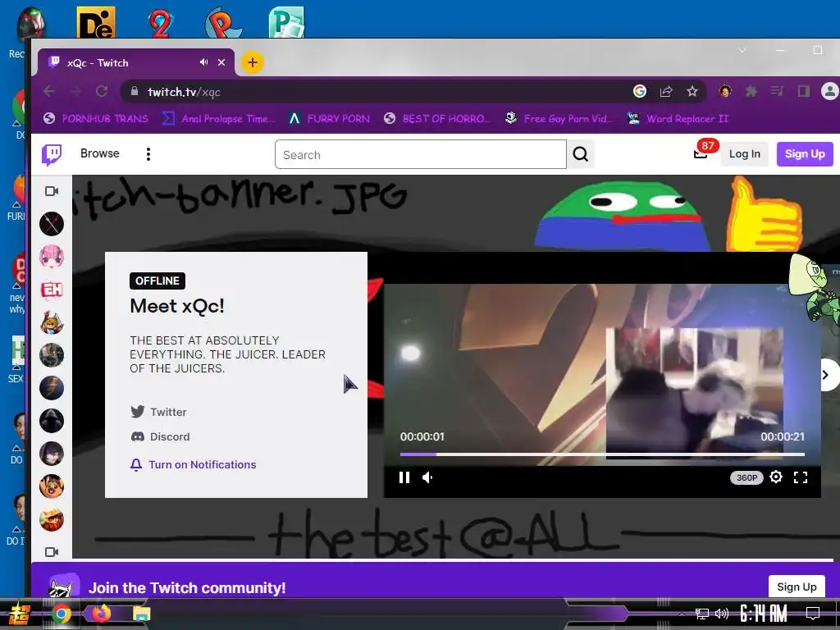Screen dimensions: 840x630
Task: Reload the page with refresh button
Action: (102, 92)
